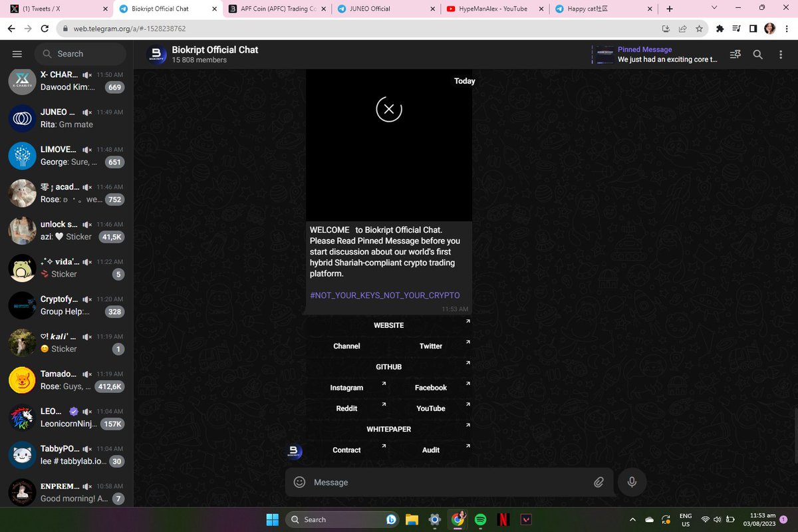
Task: Open the Instagram link button
Action: point(346,388)
